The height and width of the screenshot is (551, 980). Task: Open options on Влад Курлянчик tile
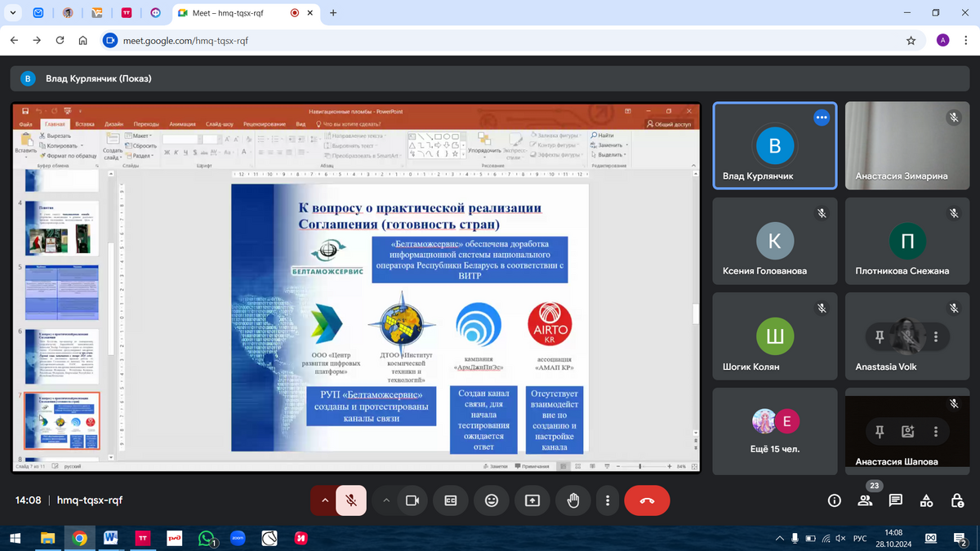click(x=822, y=118)
